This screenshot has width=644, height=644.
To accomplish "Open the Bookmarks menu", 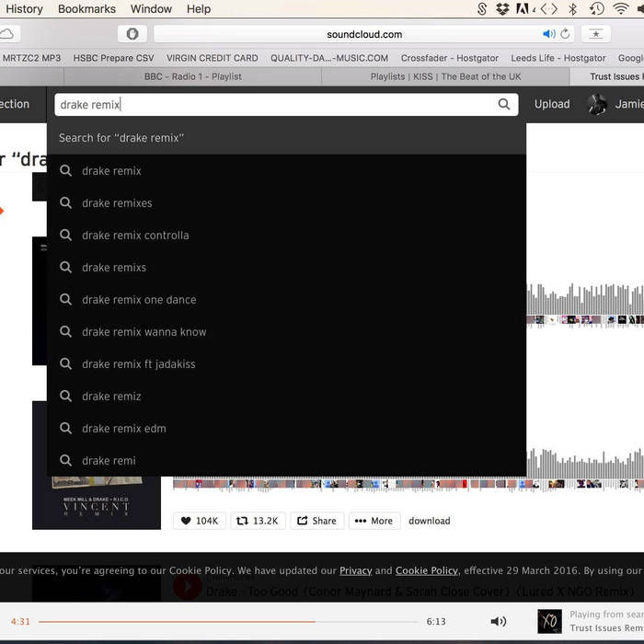I will [x=86, y=9].
